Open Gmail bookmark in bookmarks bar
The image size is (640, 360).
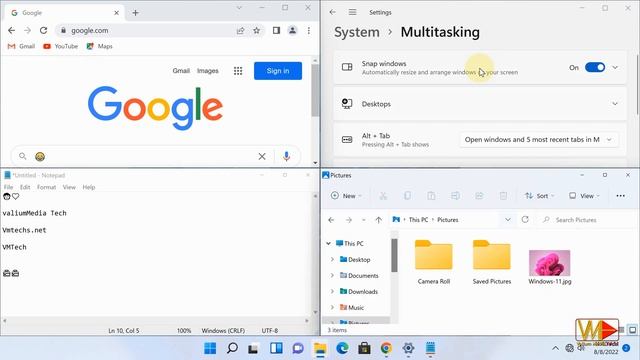tap(21, 46)
